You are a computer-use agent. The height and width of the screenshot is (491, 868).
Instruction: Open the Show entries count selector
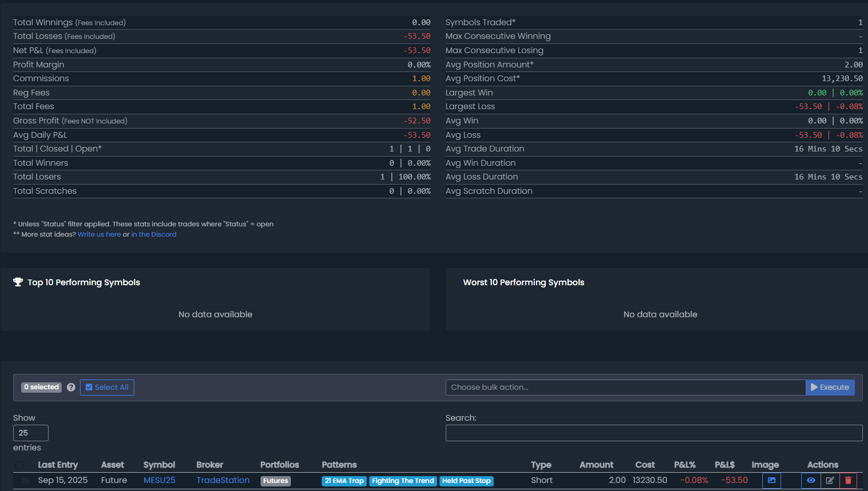(x=31, y=433)
